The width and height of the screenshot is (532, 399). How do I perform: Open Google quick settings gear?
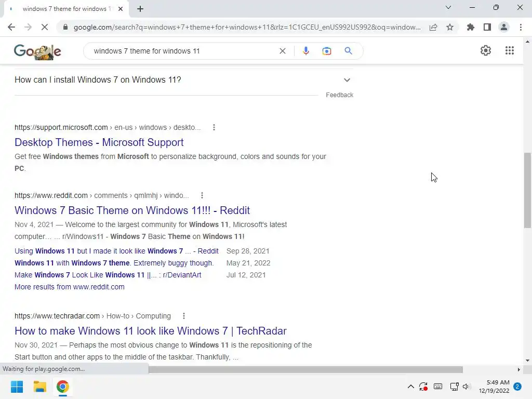pos(486,50)
